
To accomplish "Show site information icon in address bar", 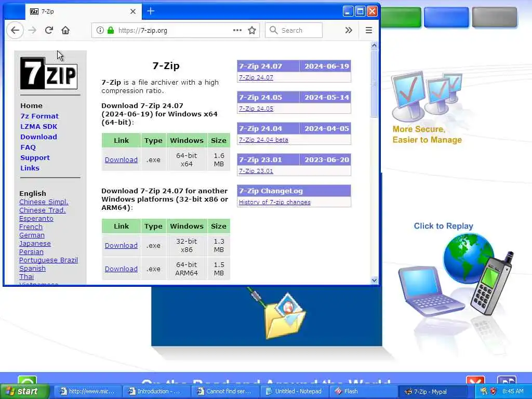I will (x=100, y=30).
